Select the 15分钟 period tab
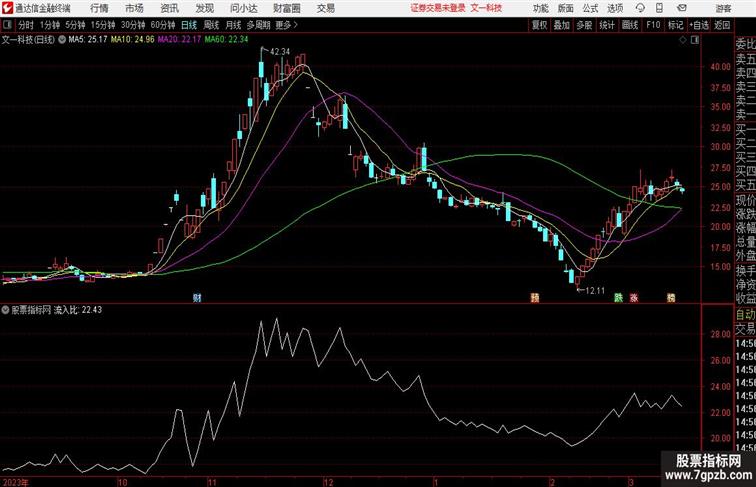 coord(103,25)
